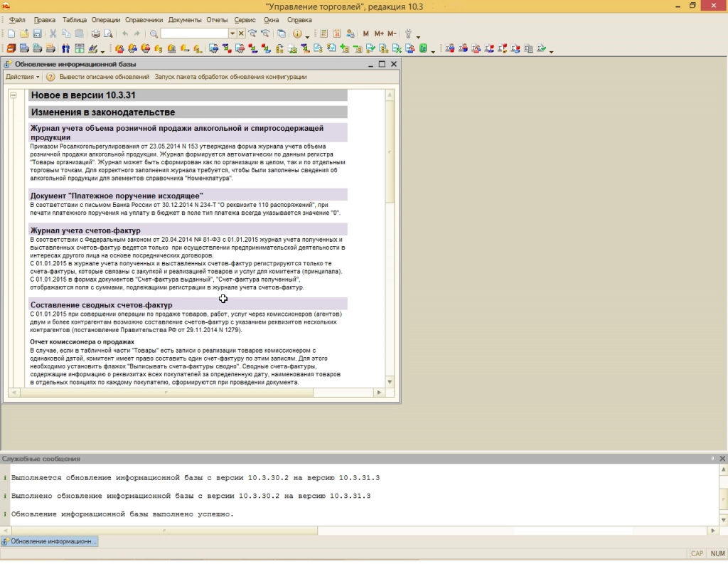728x564 pixels.
Task: Click the clear search X button
Action: coord(241,33)
